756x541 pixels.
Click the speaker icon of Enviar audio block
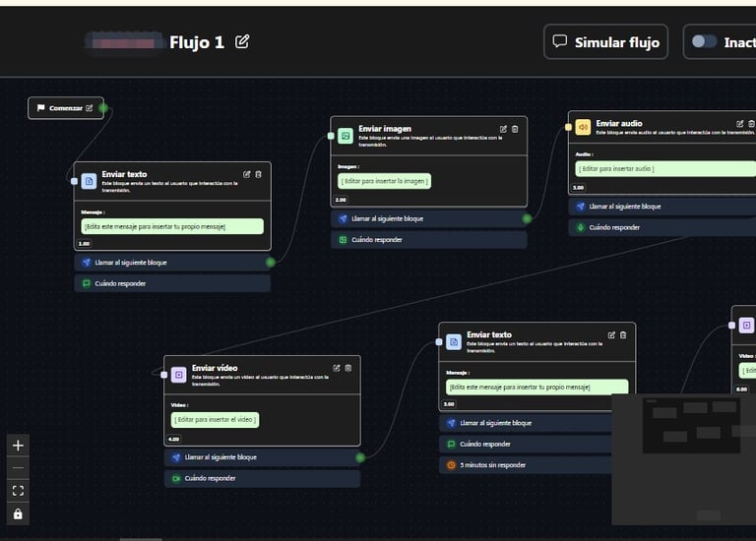[583, 127]
